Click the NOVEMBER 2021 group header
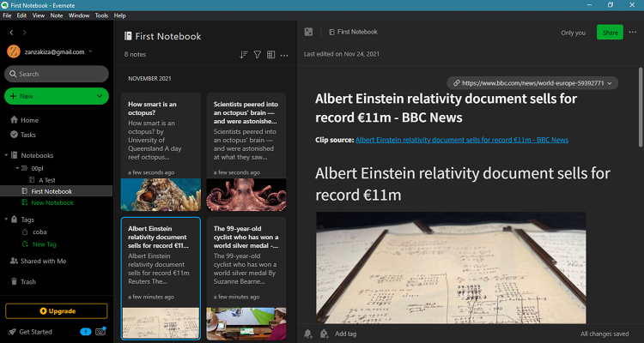 149,78
